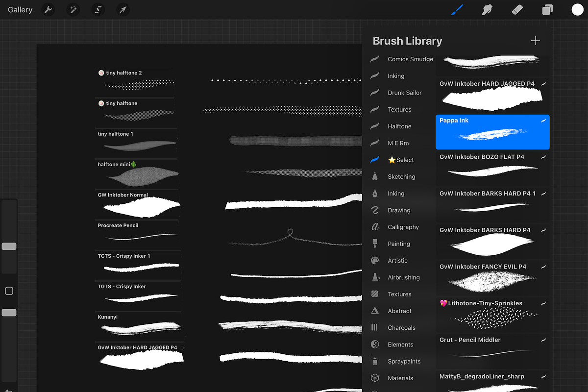588x392 pixels.
Task: Click the brush opacity slider handle
Action: click(9, 313)
